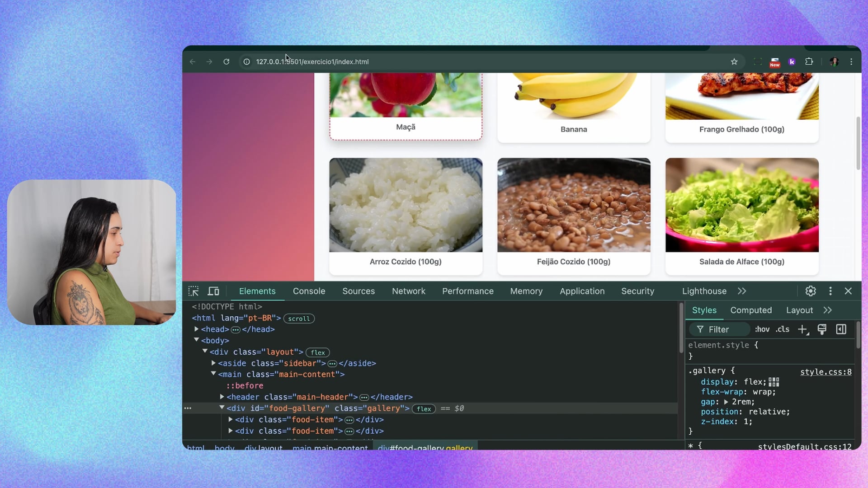This screenshot has width=868, height=488.
Task: Activate the inspect element picker icon
Action: point(193,291)
